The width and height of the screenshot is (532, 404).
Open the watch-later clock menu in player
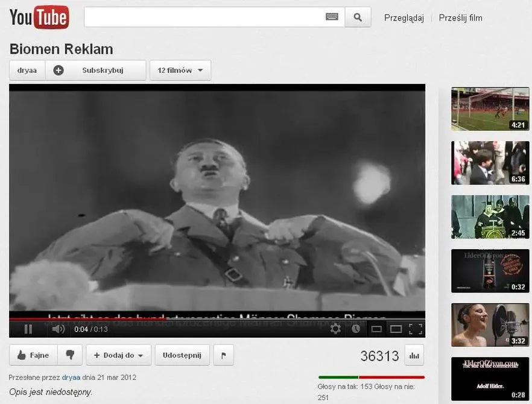pos(355,329)
